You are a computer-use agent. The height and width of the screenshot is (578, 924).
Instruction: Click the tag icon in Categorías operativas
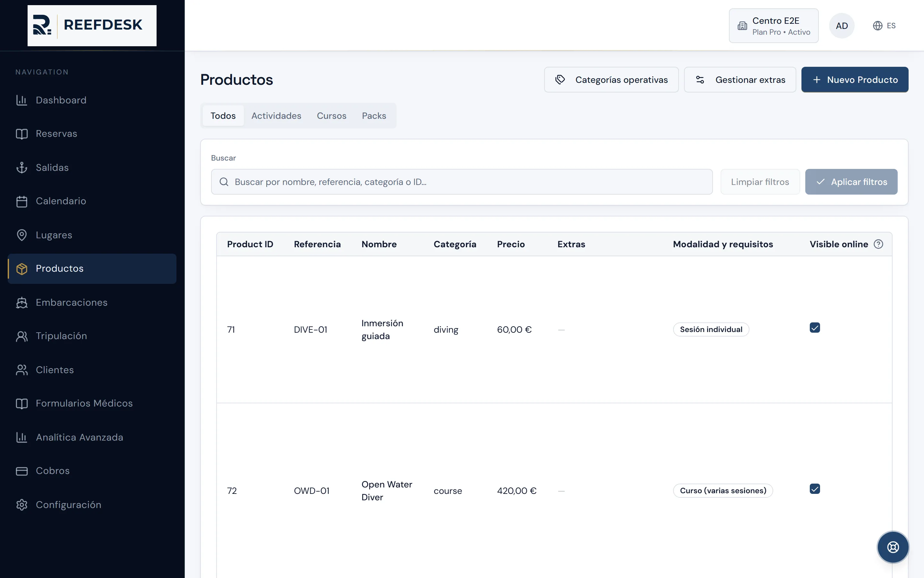click(x=560, y=80)
